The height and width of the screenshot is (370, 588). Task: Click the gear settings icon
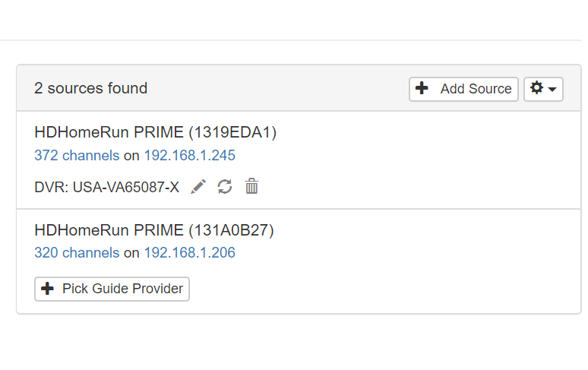tap(537, 89)
